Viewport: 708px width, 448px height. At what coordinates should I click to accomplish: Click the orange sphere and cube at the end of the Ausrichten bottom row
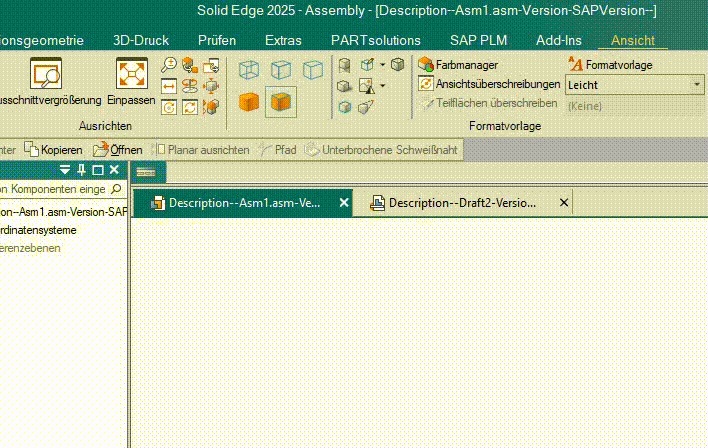click(x=211, y=107)
